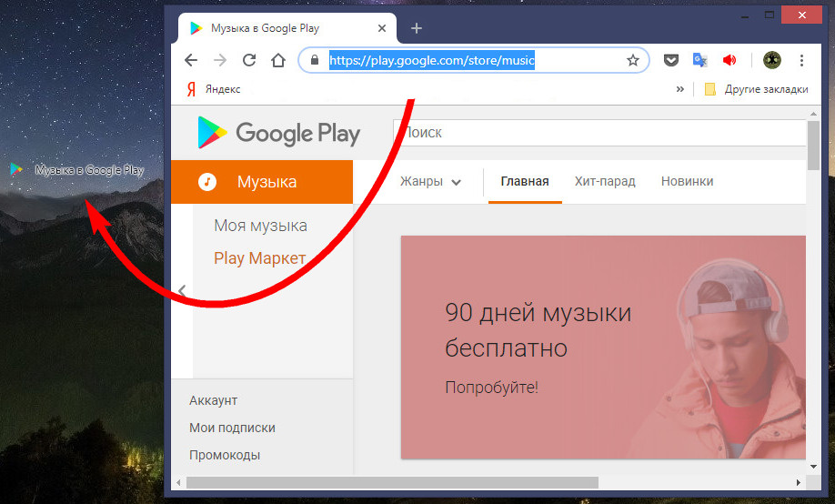Open the Pocket extension icon
This screenshot has width=835, height=504.
coord(671,60)
